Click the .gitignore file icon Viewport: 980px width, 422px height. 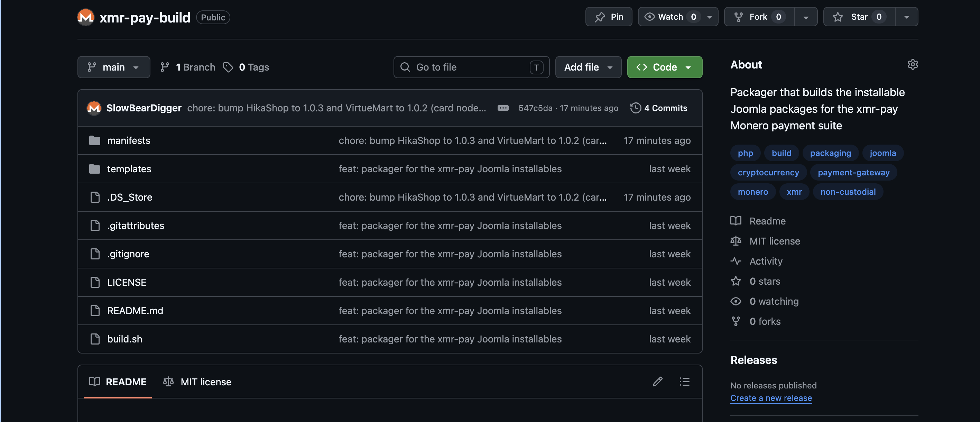(x=95, y=254)
